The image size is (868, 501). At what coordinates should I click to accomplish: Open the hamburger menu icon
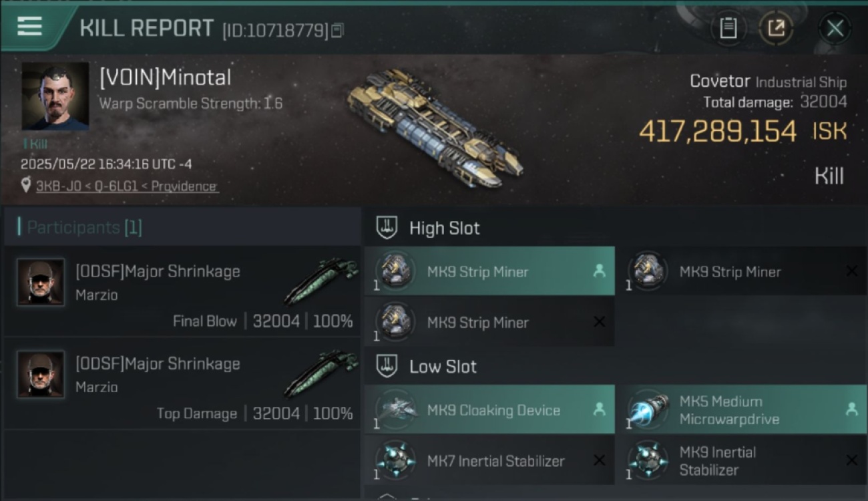pos(29,27)
